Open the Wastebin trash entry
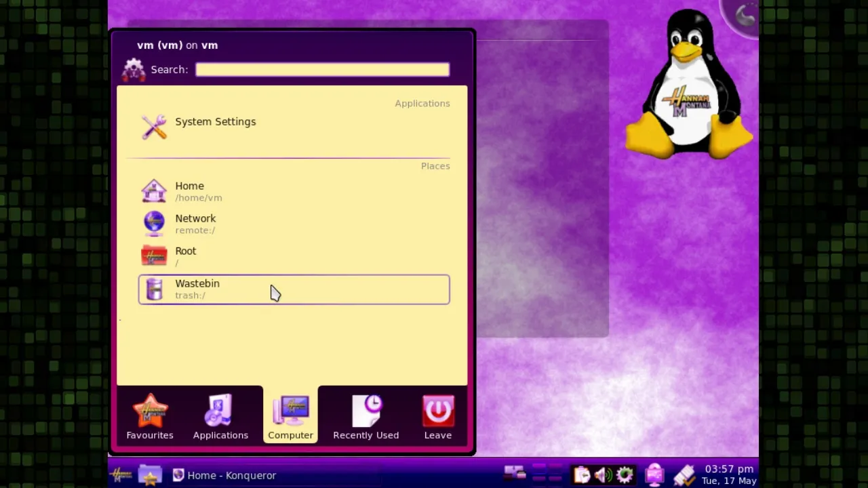Screen dimensions: 868x488 click(x=294, y=289)
